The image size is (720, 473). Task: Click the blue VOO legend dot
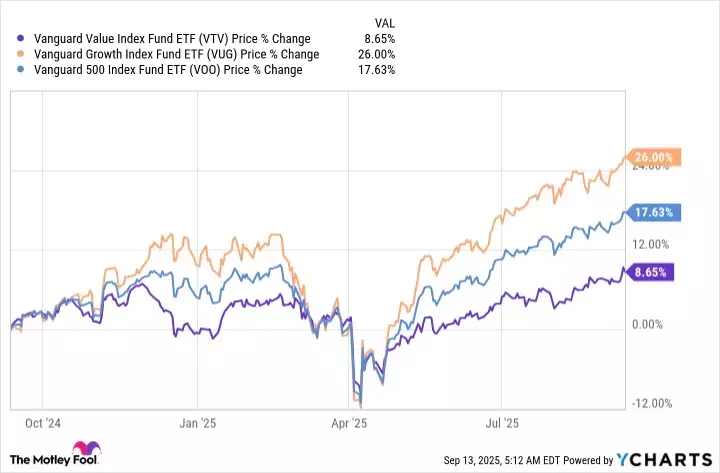(12, 70)
